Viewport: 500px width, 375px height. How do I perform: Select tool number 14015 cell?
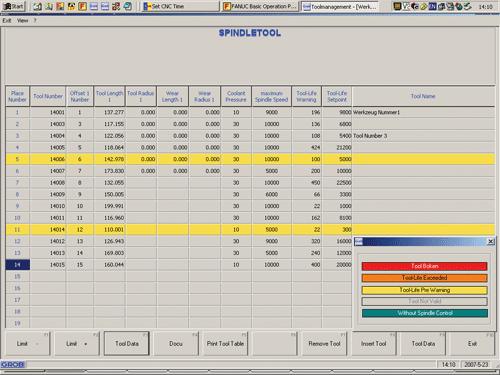point(48,265)
